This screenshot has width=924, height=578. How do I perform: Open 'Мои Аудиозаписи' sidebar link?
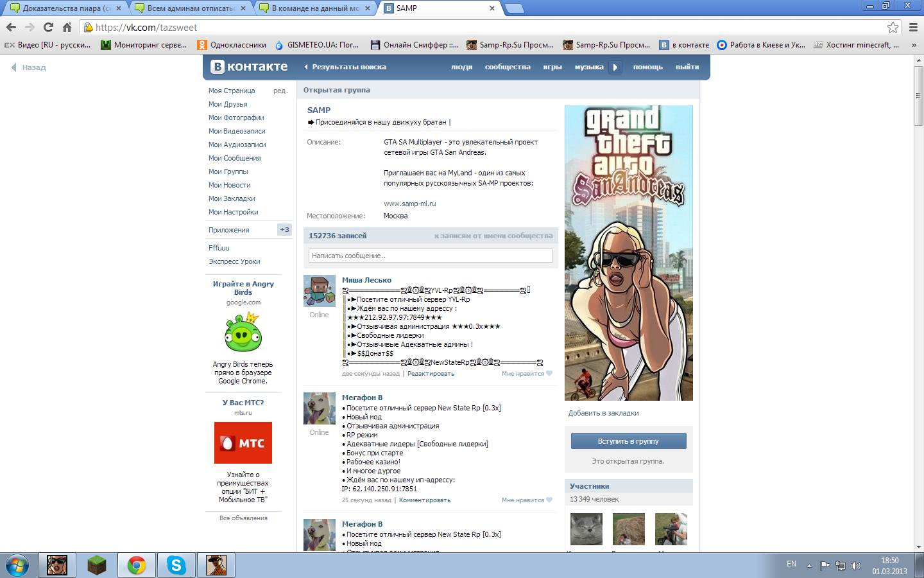[237, 144]
